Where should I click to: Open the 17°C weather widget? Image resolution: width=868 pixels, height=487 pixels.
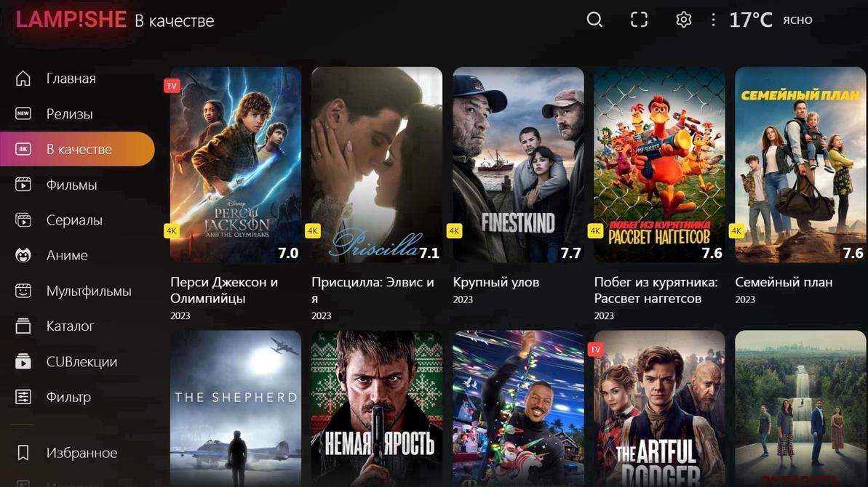(750, 20)
